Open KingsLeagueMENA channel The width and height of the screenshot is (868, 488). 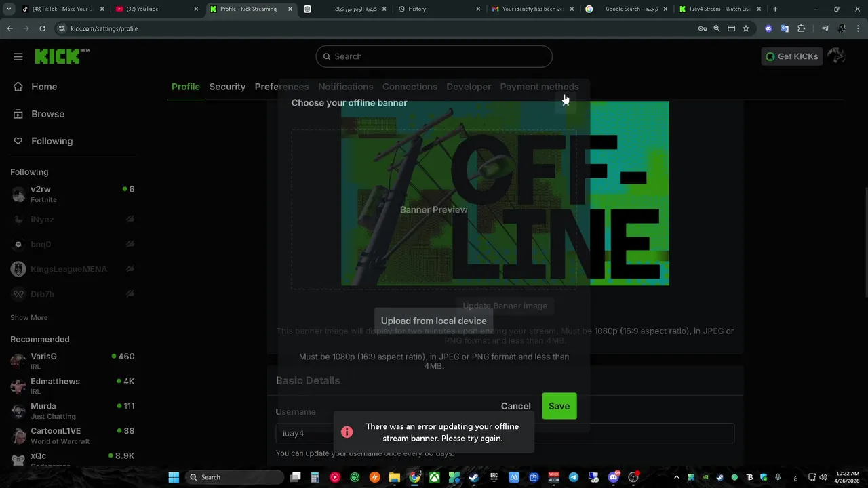click(73, 269)
